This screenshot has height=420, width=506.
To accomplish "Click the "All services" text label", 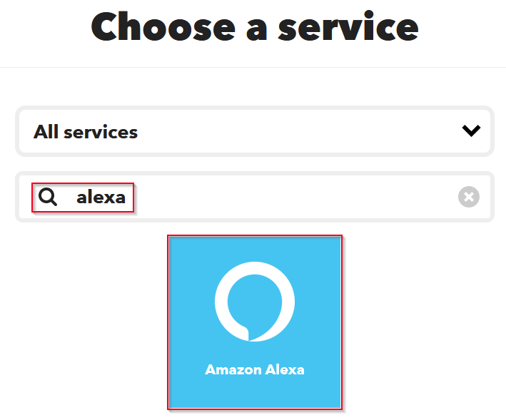I will 86,132.
